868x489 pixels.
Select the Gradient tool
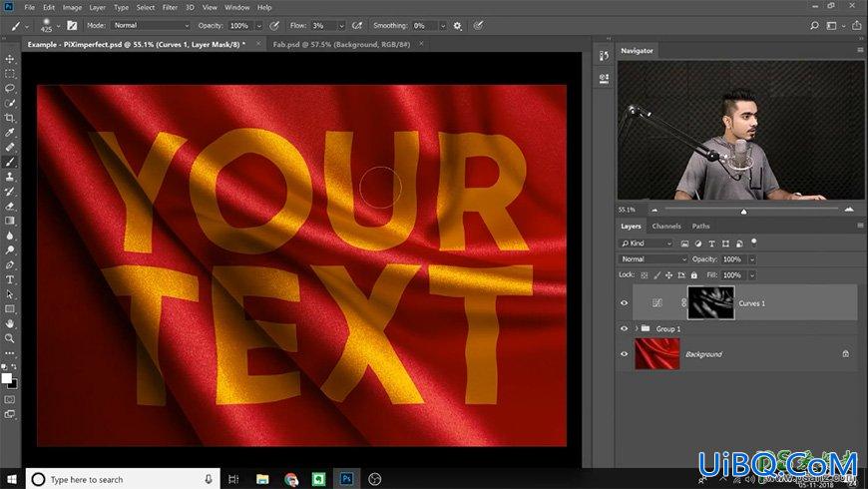pyautogui.click(x=10, y=221)
